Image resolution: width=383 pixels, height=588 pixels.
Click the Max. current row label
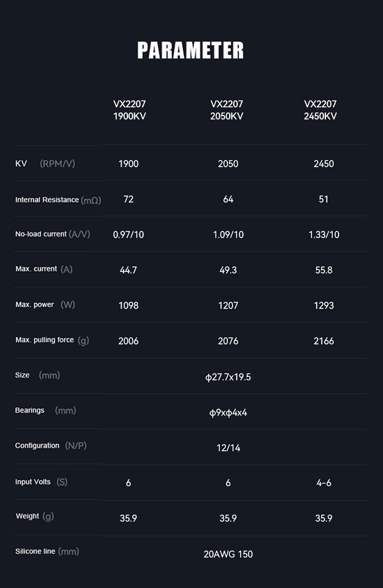click(x=44, y=269)
